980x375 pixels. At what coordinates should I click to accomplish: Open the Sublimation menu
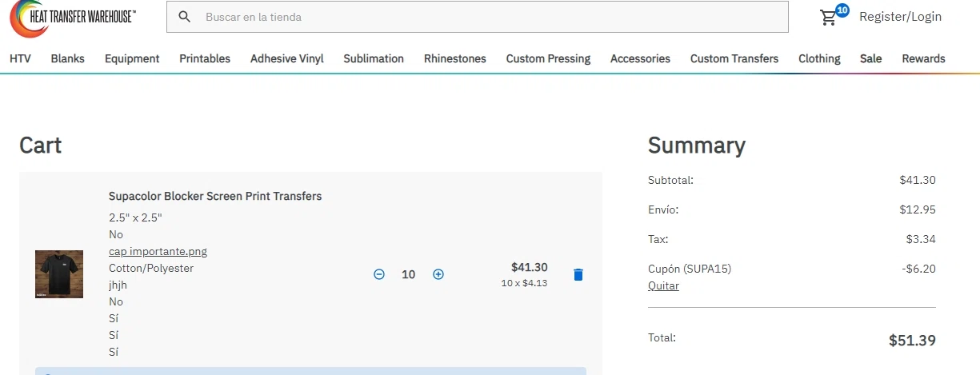click(x=374, y=58)
